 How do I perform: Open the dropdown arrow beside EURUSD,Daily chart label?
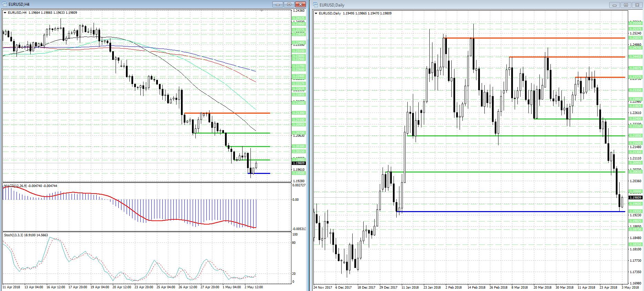[x=316, y=13]
